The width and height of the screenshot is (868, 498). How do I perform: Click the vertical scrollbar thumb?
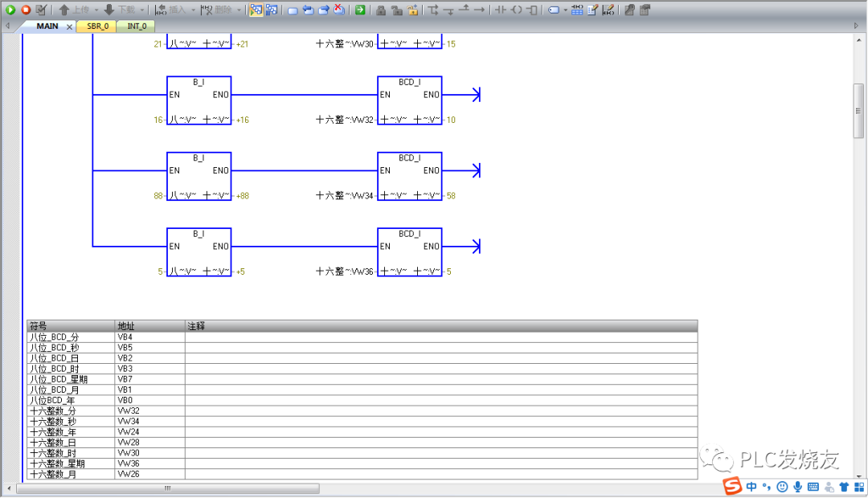(x=858, y=111)
